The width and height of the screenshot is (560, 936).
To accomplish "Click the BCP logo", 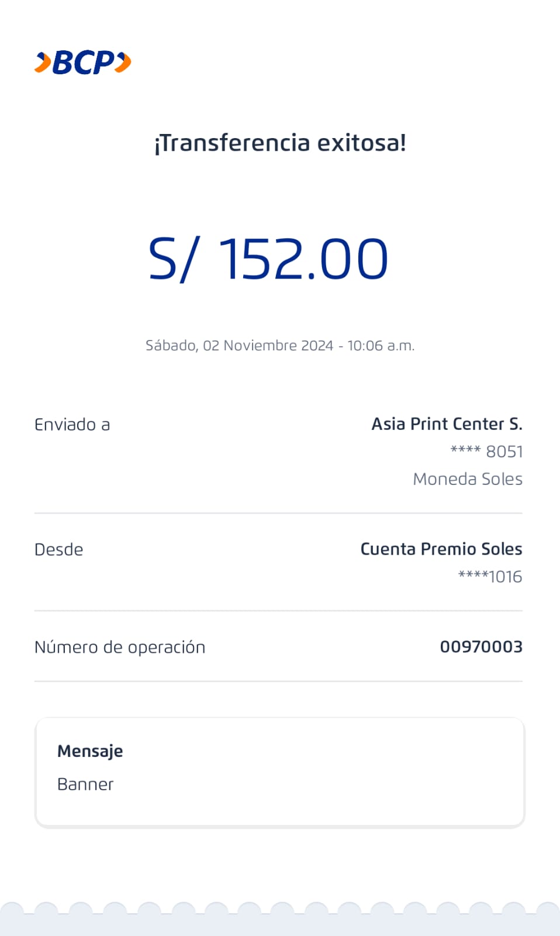I will pos(84,63).
